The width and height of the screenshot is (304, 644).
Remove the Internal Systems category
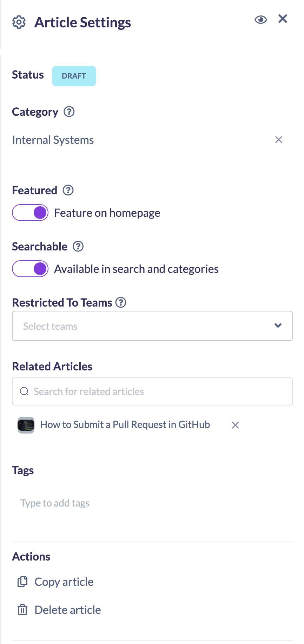coord(279,140)
